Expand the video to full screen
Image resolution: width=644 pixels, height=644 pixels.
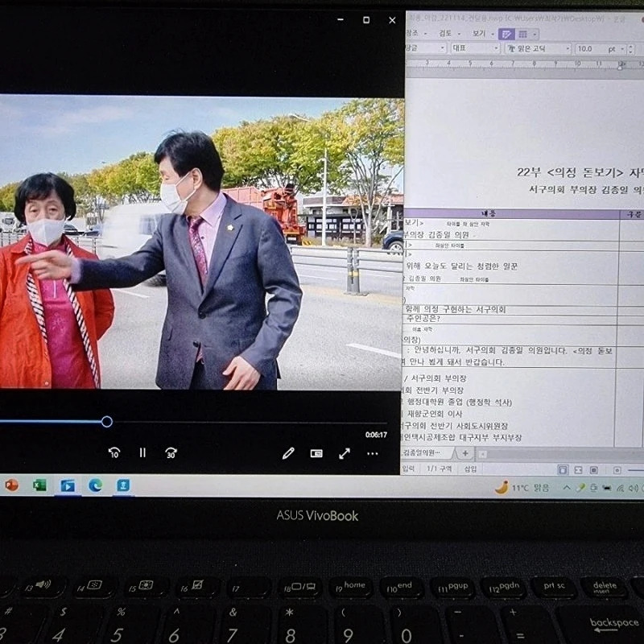tap(345, 453)
